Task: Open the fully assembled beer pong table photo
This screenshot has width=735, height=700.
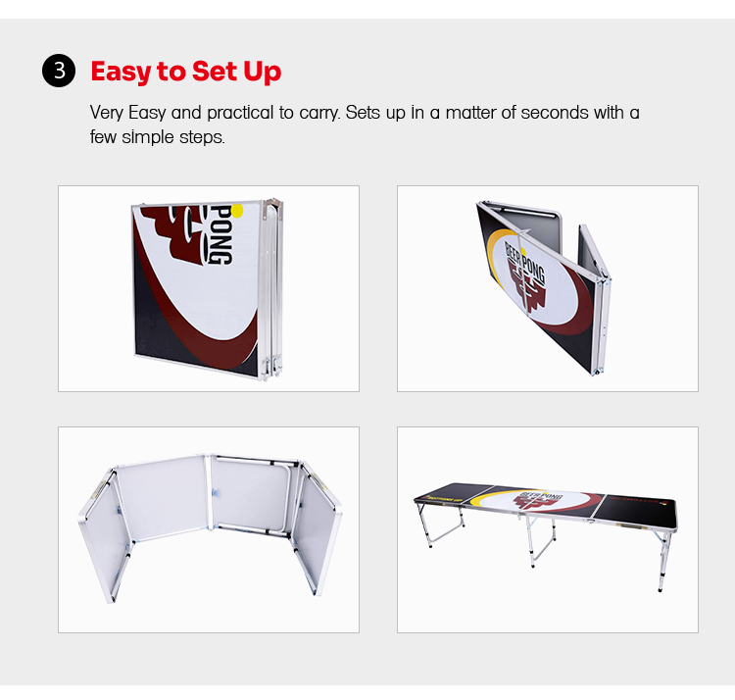Action: click(x=548, y=529)
